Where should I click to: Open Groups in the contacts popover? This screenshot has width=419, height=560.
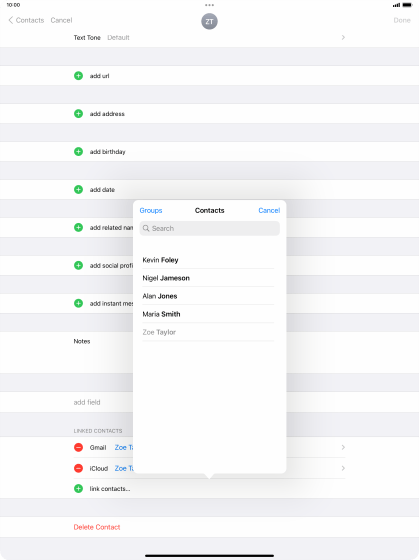151,210
